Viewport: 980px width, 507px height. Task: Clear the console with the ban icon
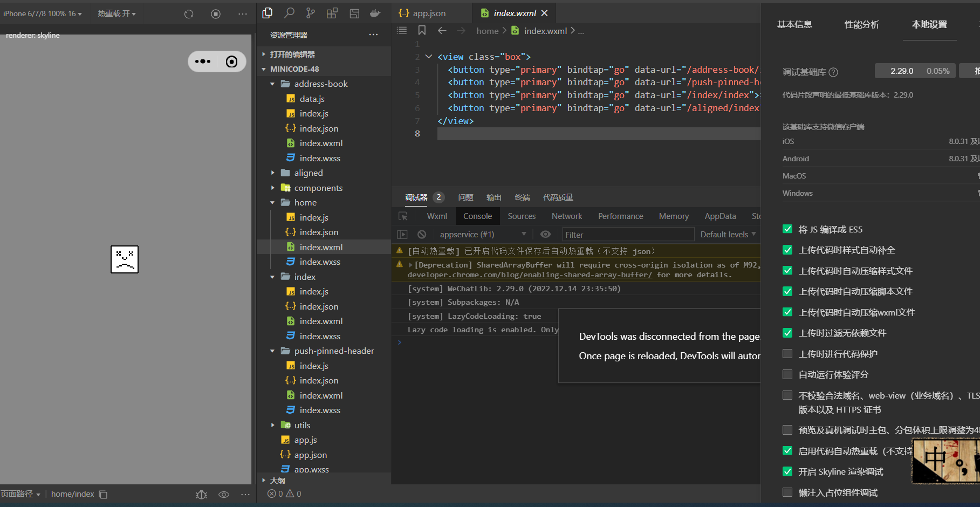pyautogui.click(x=422, y=235)
